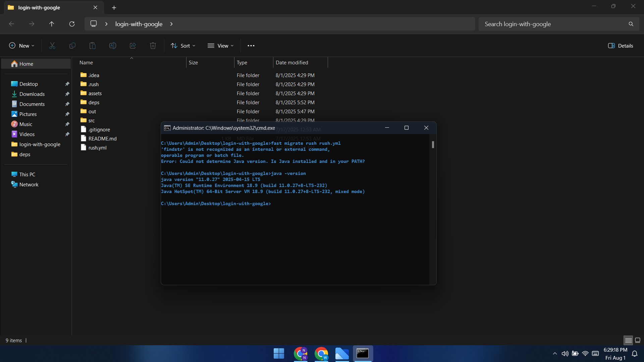This screenshot has height=362, width=644.
Task: Click the Share icon in toolbar
Action: (133, 46)
